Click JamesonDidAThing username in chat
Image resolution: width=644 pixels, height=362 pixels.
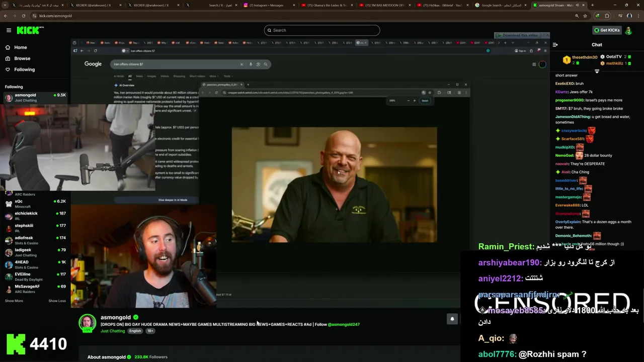click(573, 117)
